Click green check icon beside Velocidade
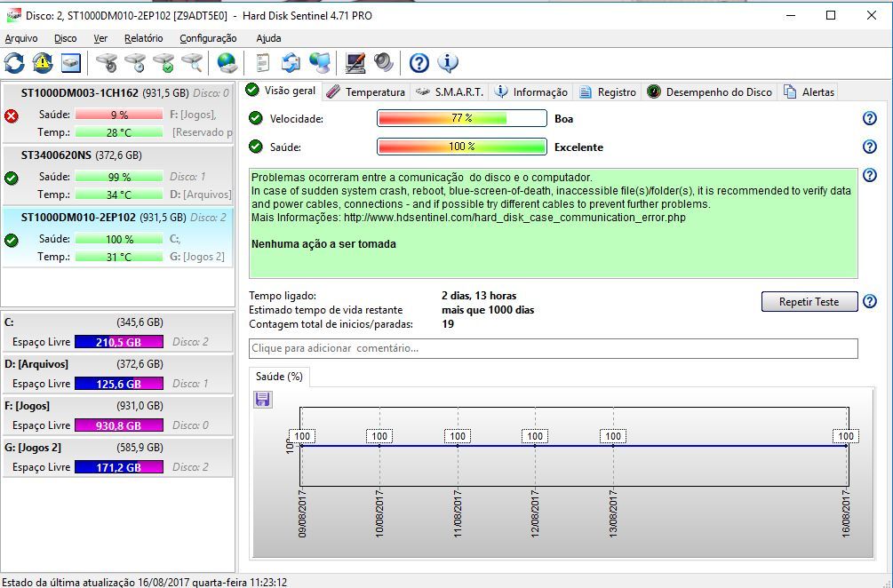The width and height of the screenshot is (893, 588). click(x=256, y=118)
